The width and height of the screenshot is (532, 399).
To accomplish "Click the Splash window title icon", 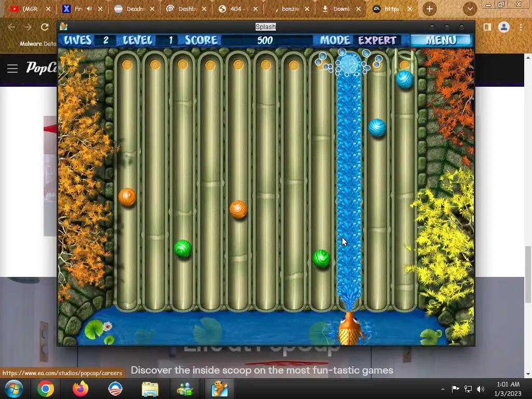I will [63, 26].
